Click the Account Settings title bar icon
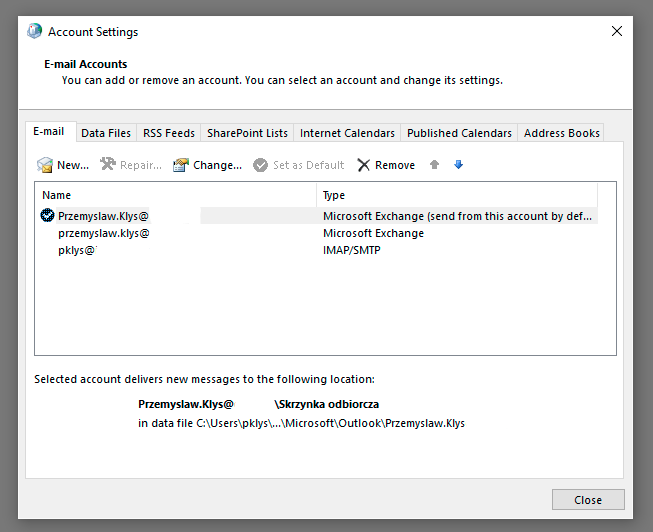The width and height of the screenshot is (653, 532). tap(33, 31)
